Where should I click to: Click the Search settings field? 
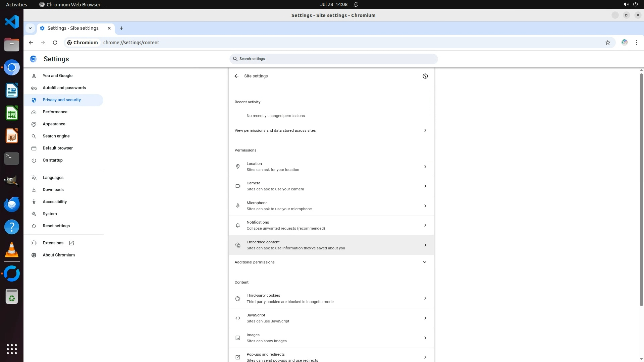point(334,59)
